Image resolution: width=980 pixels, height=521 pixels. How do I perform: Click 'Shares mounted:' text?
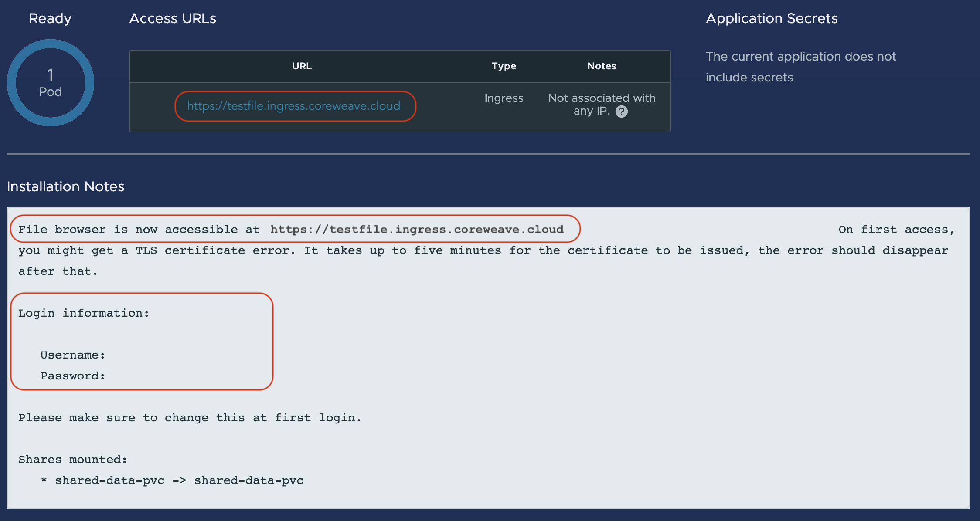tap(73, 460)
